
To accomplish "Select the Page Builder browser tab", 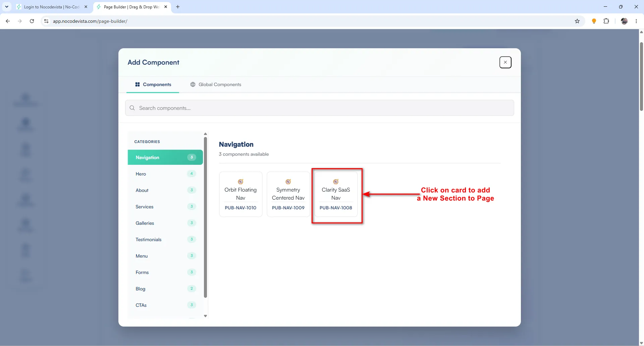I will click(x=131, y=7).
